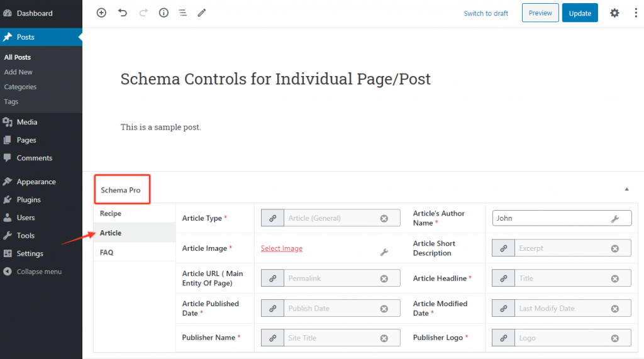Collapse the Schema Pro panel arrow
644x359 pixels.
pos(627,189)
